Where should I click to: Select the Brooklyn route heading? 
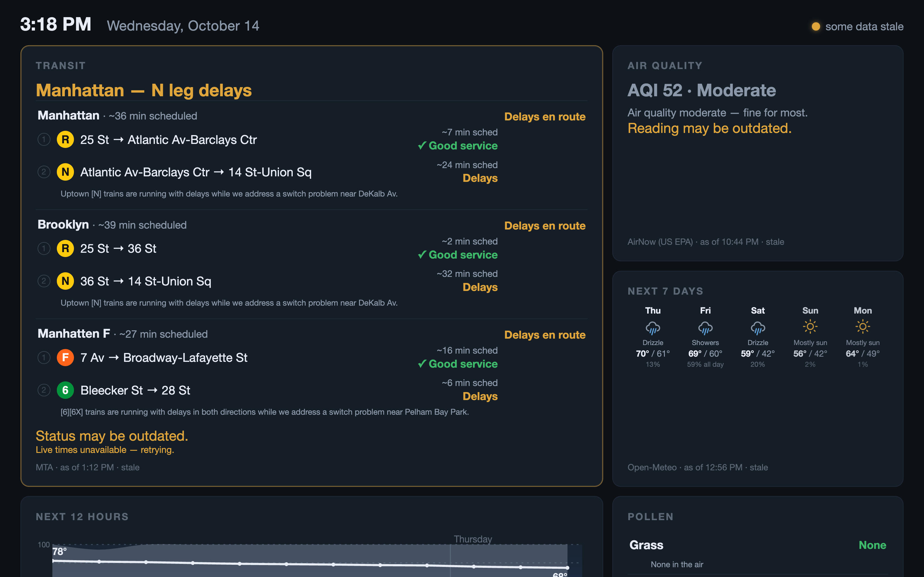click(x=63, y=225)
